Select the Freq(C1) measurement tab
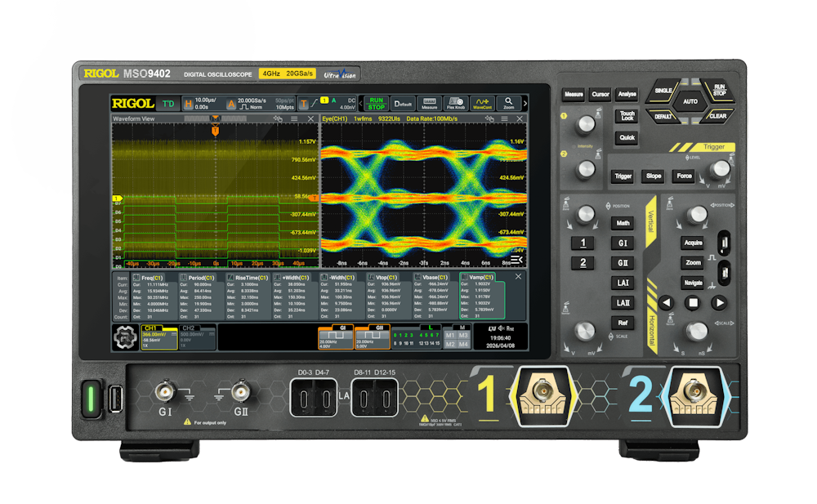Viewport: 817px width, 504px height. pos(148,278)
